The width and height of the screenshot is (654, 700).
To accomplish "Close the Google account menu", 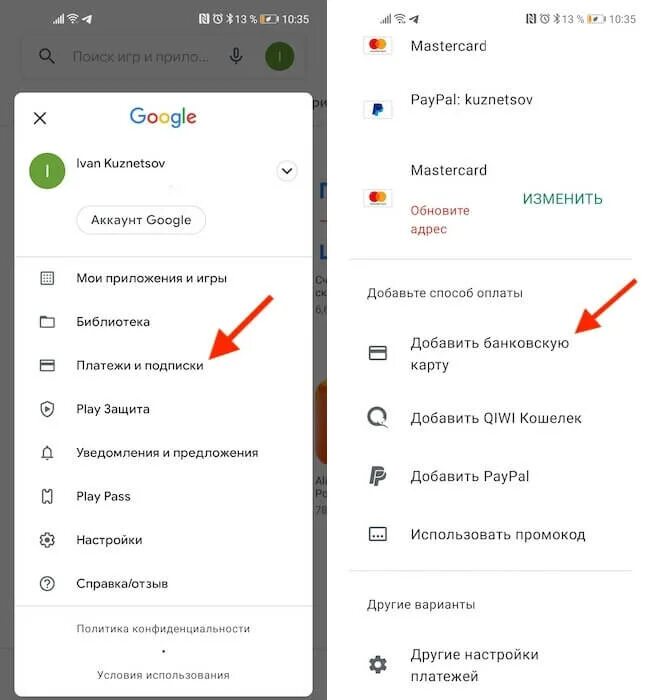I will [x=40, y=118].
